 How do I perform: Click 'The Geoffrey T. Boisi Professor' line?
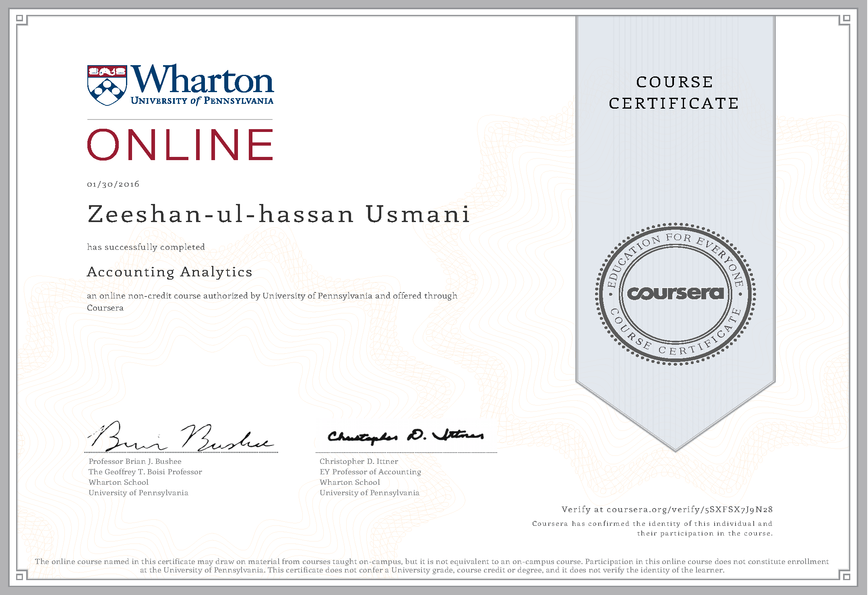[x=145, y=472]
